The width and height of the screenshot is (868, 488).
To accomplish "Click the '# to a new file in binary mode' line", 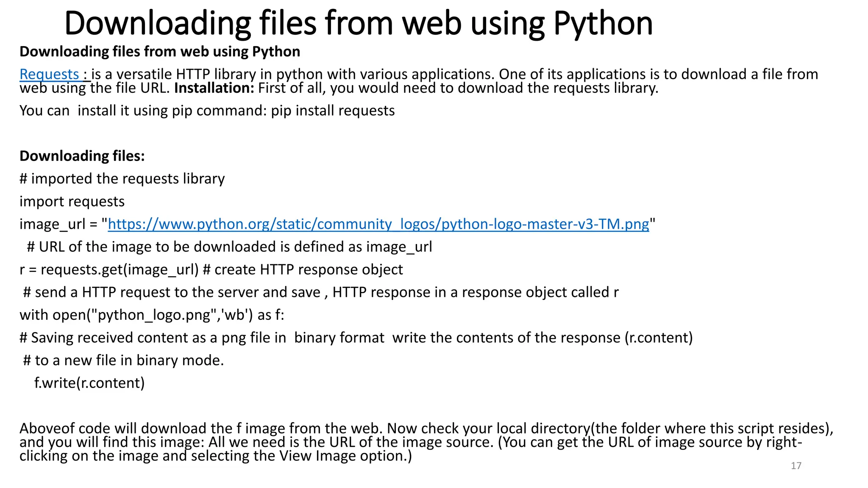I will point(123,360).
